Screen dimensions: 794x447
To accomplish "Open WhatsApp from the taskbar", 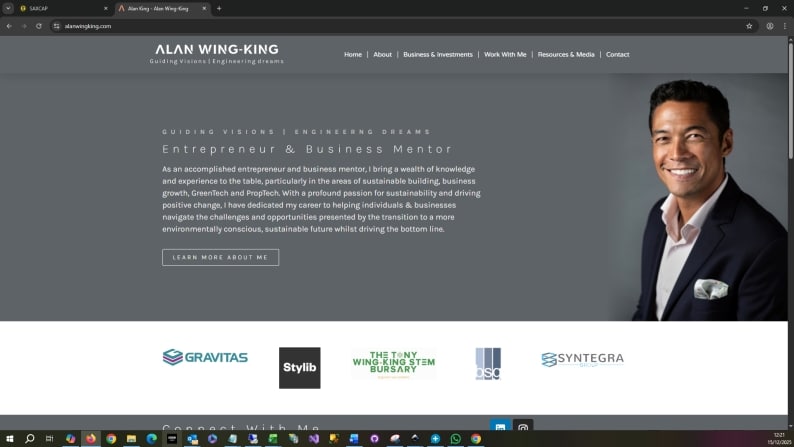I will pos(456,439).
